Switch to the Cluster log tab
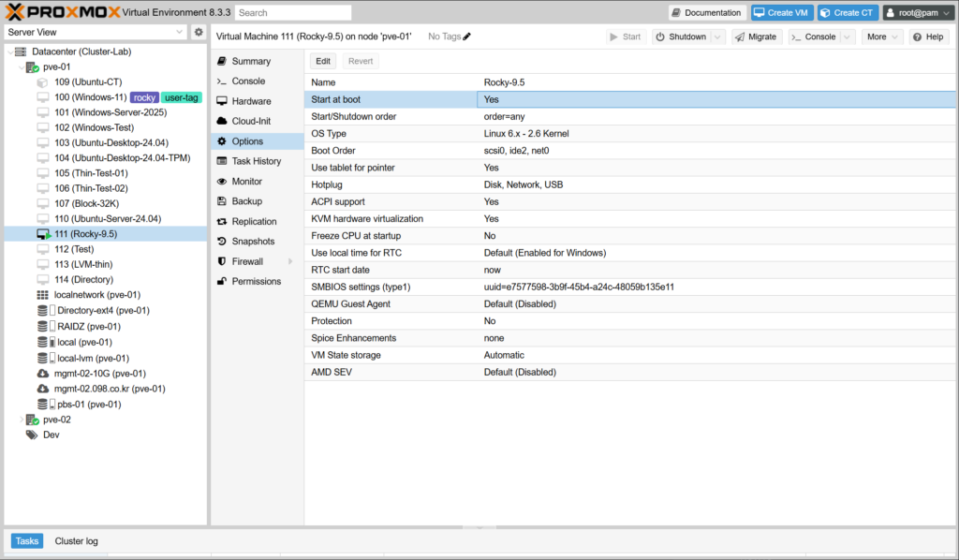Screen dimensions: 959x560 point(76,541)
